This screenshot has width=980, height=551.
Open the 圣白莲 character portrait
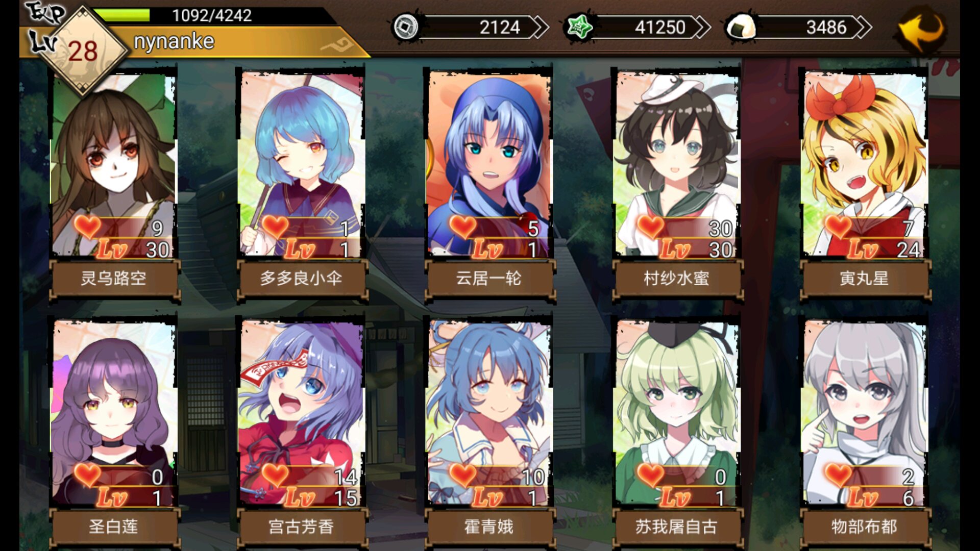113,412
